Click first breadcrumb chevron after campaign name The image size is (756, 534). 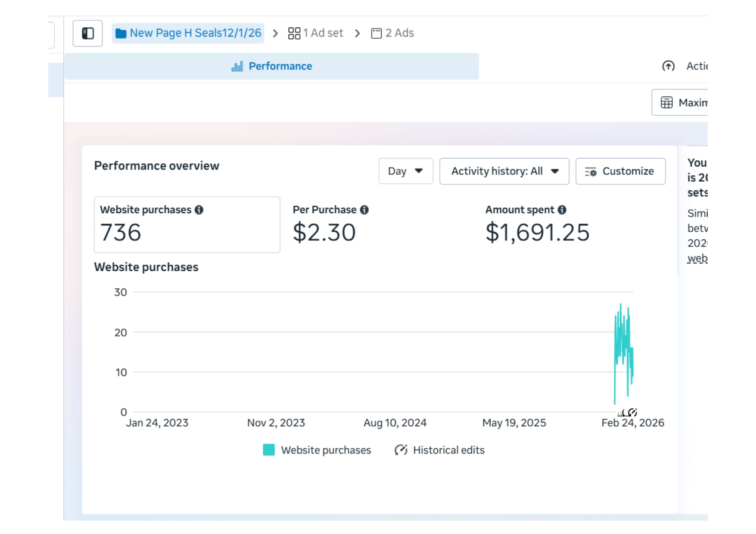(x=276, y=33)
